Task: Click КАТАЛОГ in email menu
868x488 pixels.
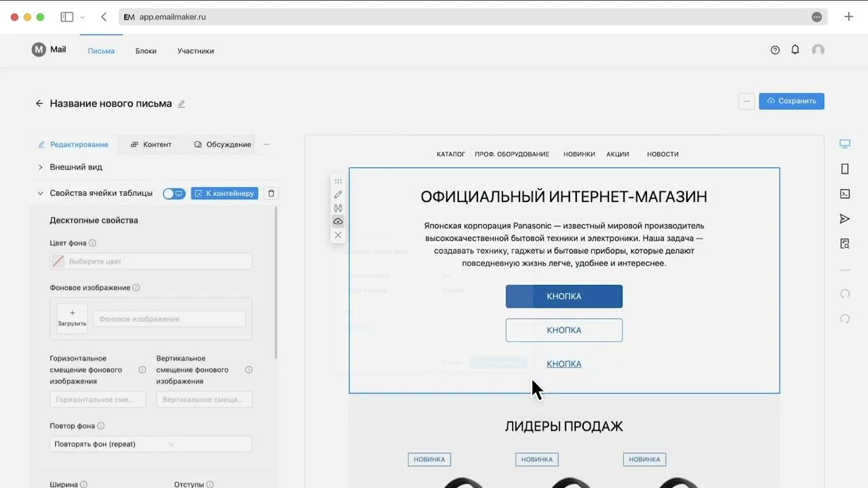Action: [x=451, y=154]
